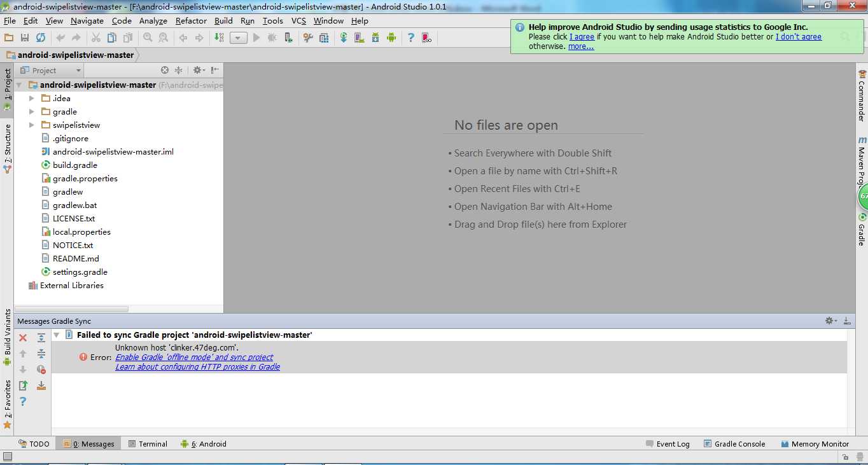Viewport: 868px width, 465px height.
Task: Open the Gradle side panel tab
Action: coord(862,230)
